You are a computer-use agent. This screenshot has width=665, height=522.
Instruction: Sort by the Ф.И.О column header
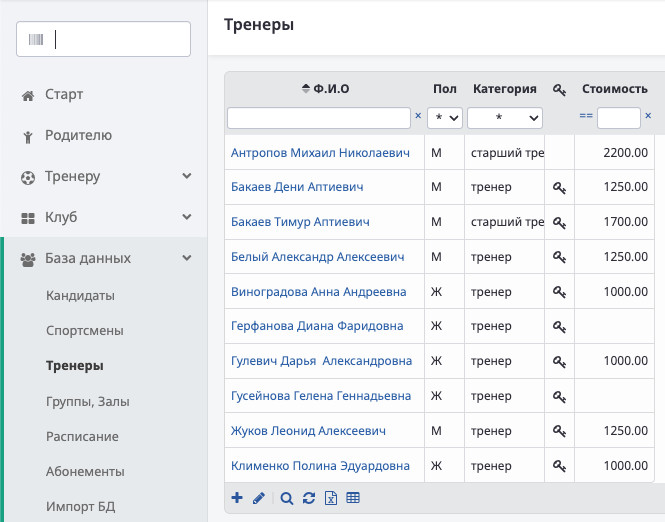coord(325,89)
